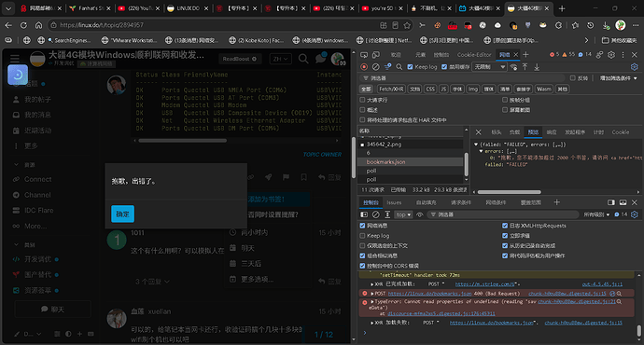This screenshot has width=644, height=345.
Task: Clear the network log
Action: (375, 67)
